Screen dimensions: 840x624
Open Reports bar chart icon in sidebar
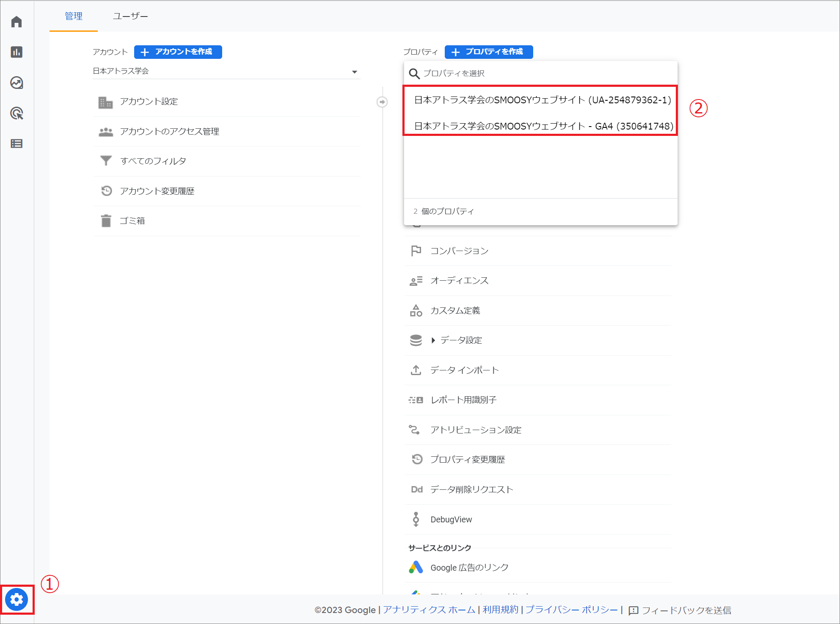point(17,52)
